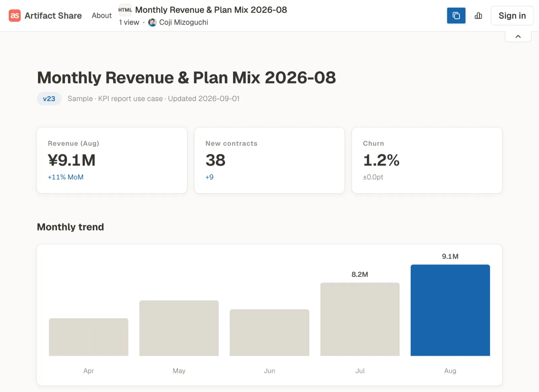Click the Jul bar in the chart
539x392 pixels.
pos(360,319)
